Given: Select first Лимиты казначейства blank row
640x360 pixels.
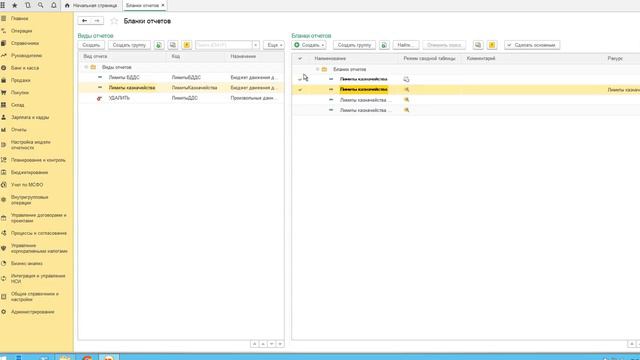Looking at the screenshot, I should pyautogui.click(x=466, y=79).
